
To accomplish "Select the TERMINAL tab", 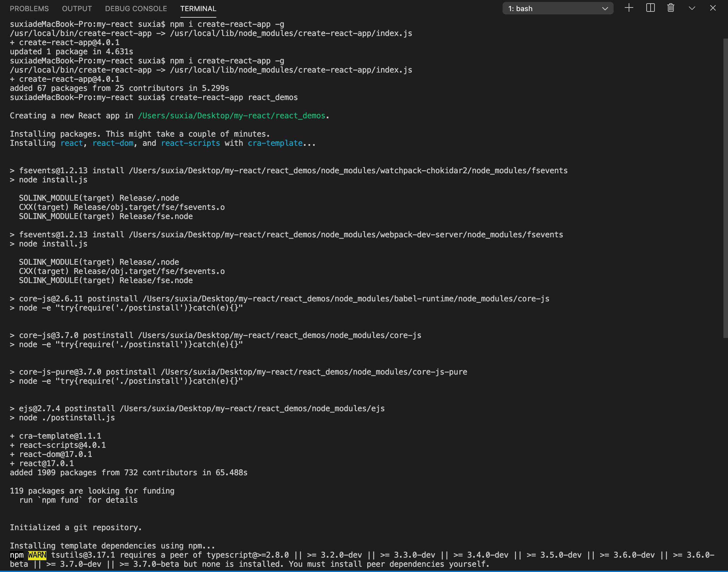I will tap(198, 9).
